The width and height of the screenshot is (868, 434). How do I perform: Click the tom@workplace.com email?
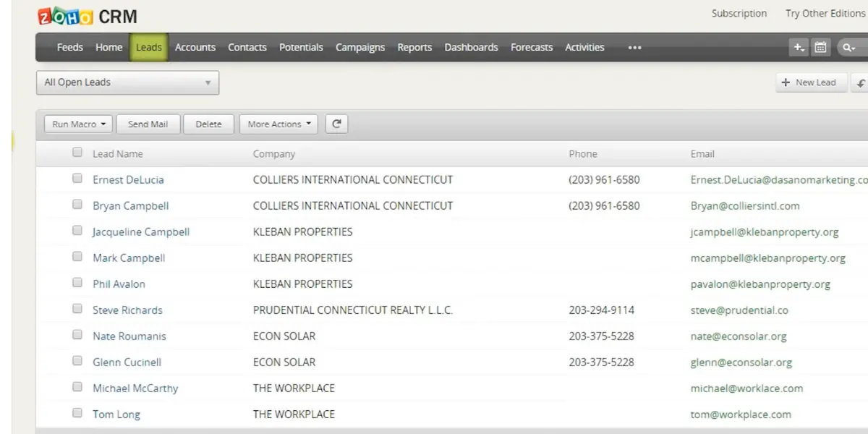[x=741, y=414]
